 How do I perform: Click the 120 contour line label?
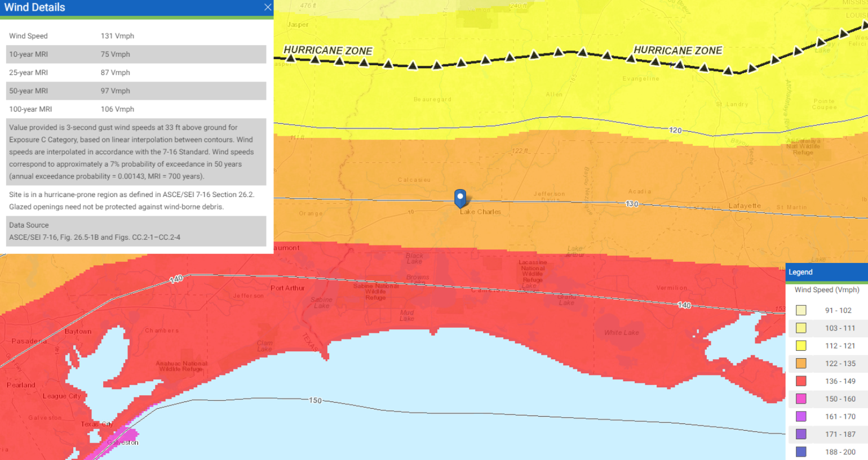(x=675, y=130)
